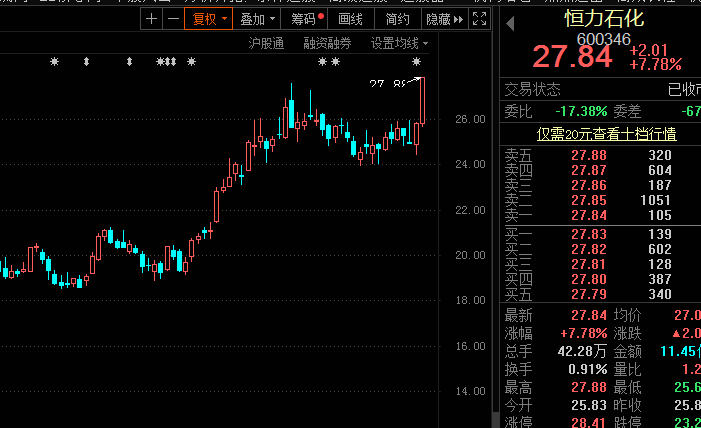Click the 交易状态 row label
This screenshot has width=701, height=428.
click(x=532, y=90)
